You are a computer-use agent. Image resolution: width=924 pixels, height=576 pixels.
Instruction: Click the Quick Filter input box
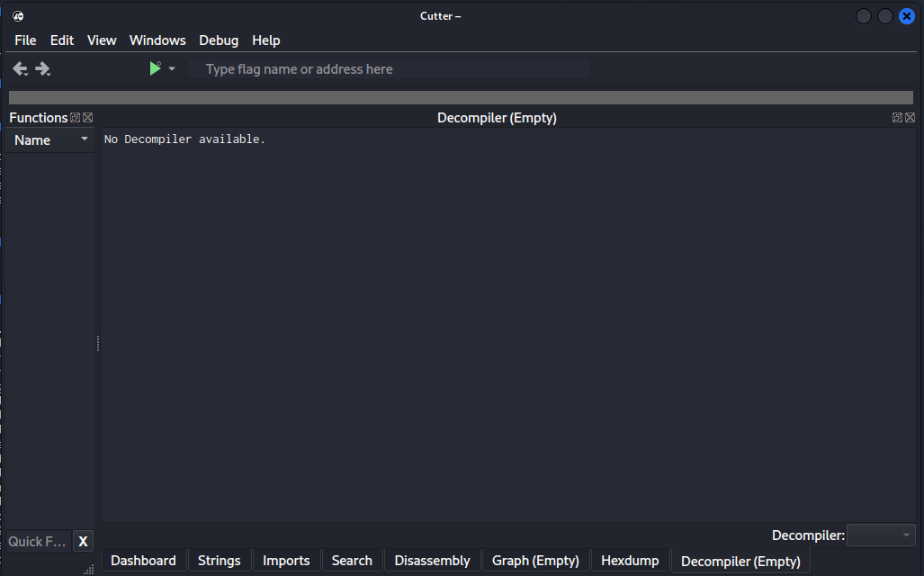click(37, 541)
